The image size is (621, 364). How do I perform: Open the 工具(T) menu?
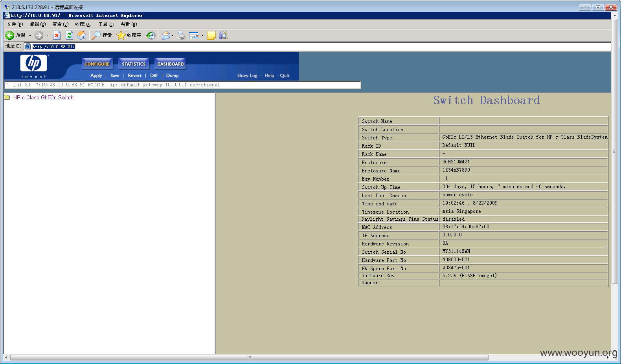(106, 24)
